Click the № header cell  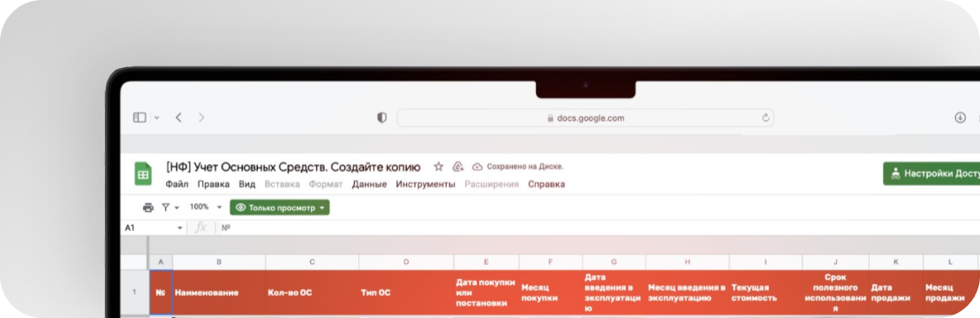[x=162, y=291]
